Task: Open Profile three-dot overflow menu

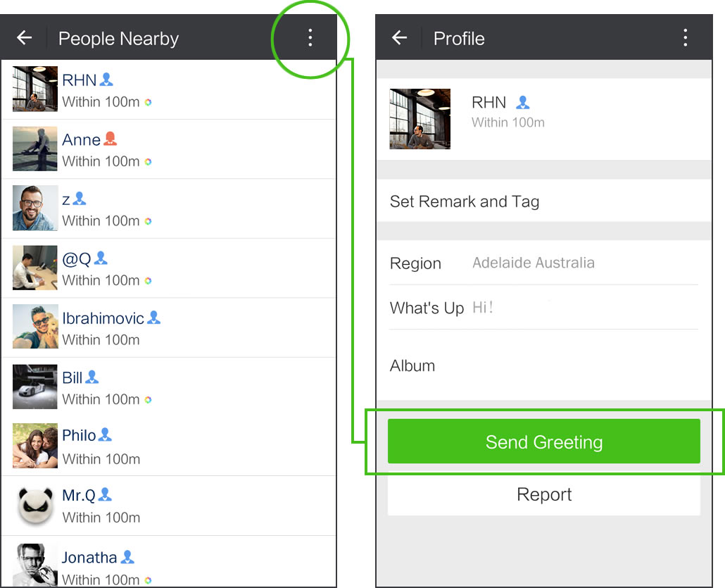Action: [x=686, y=38]
